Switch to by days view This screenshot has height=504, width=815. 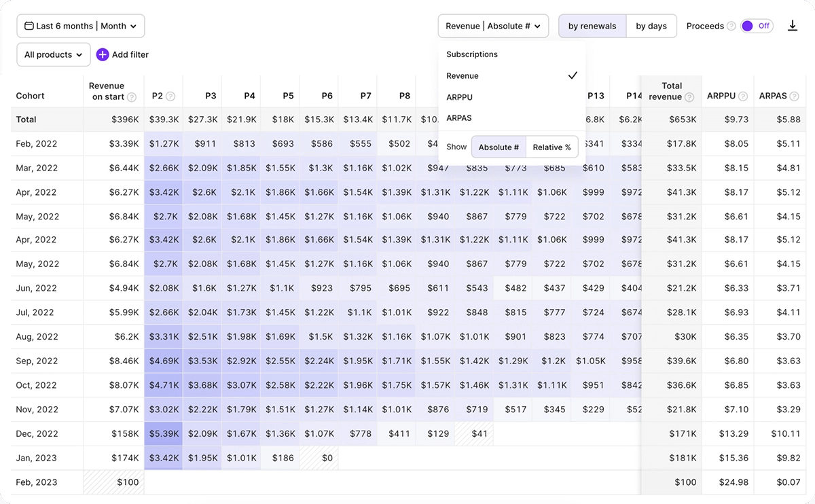[x=651, y=26]
